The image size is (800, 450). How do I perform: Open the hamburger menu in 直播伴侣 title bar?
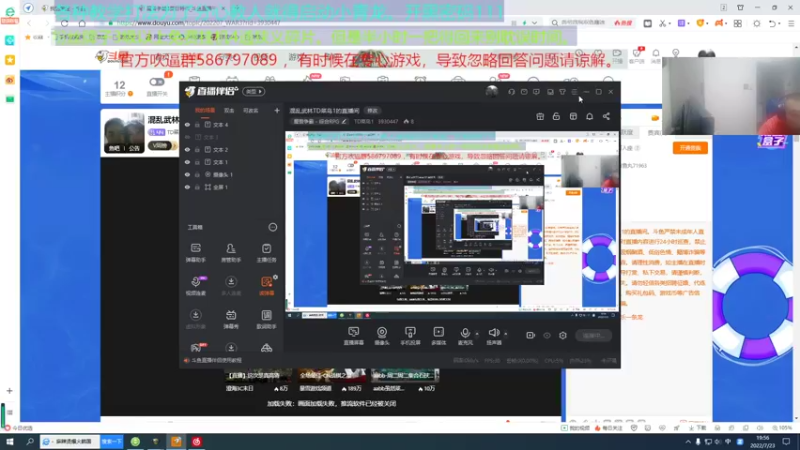tap(574, 92)
